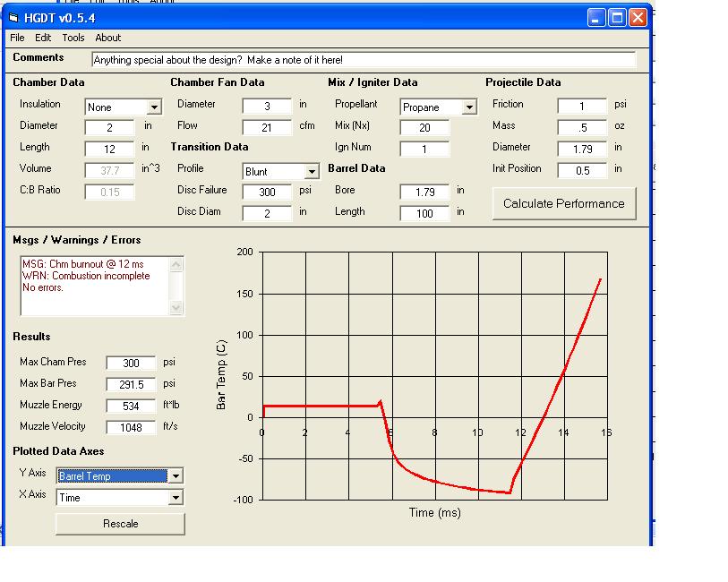The image size is (728, 582).
Task: Open the X Axis Time dropdown
Action: point(175,498)
